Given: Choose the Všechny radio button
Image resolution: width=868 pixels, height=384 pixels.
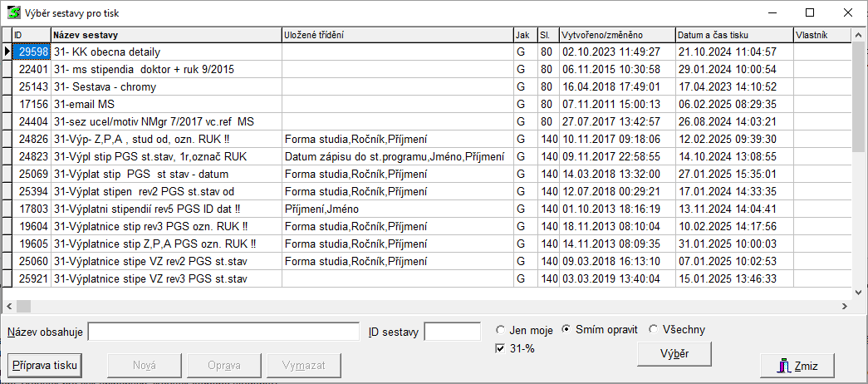Looking at the screenshot, I should (x=654, y=330).
